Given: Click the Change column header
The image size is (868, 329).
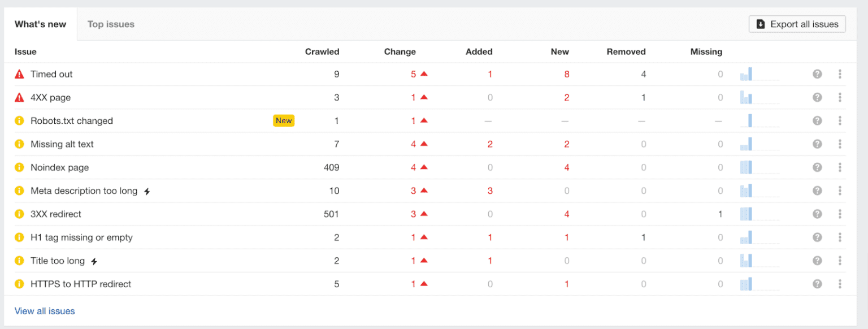Looking at the screenshot, I should point(400,51).
